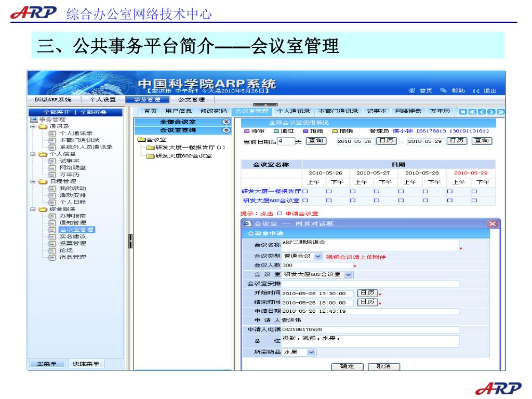Click the 个人信息 folder icon
532x399 pixels.
click(x=43, y=154)
